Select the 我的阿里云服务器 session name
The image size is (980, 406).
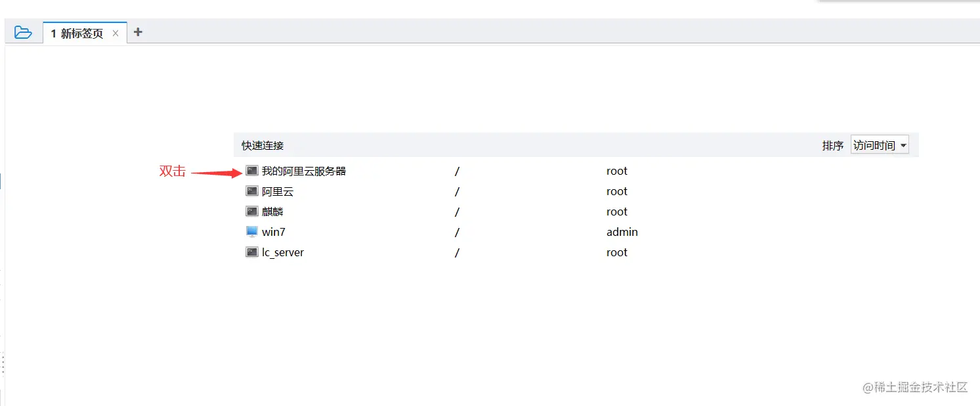(x=304, y=171)
